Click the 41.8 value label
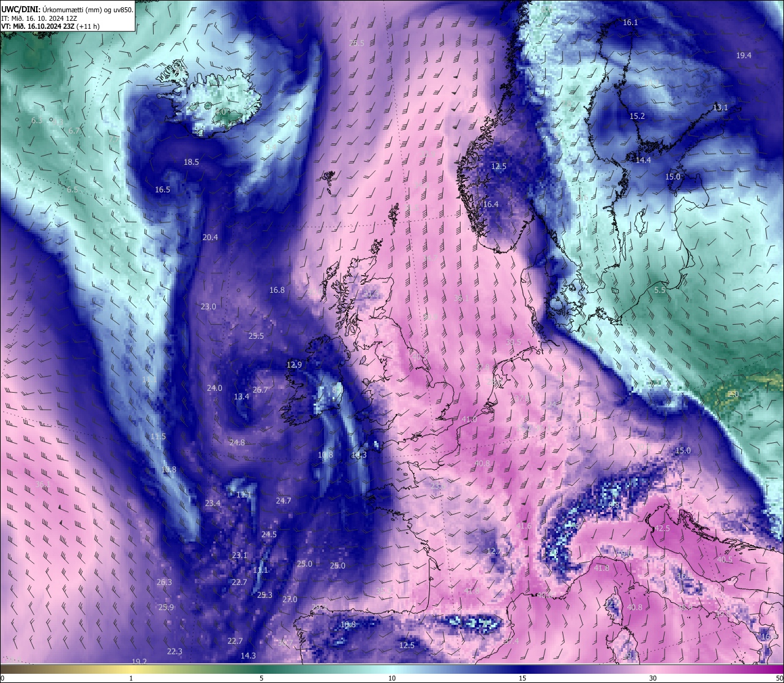 601,568
